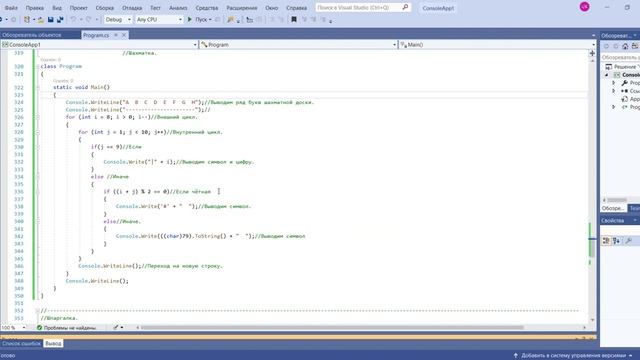The height and width of the screenshot is (360, 640).
Task: Collapse the class Program code region
Action: pyautogui.click(x=38, y=66)
